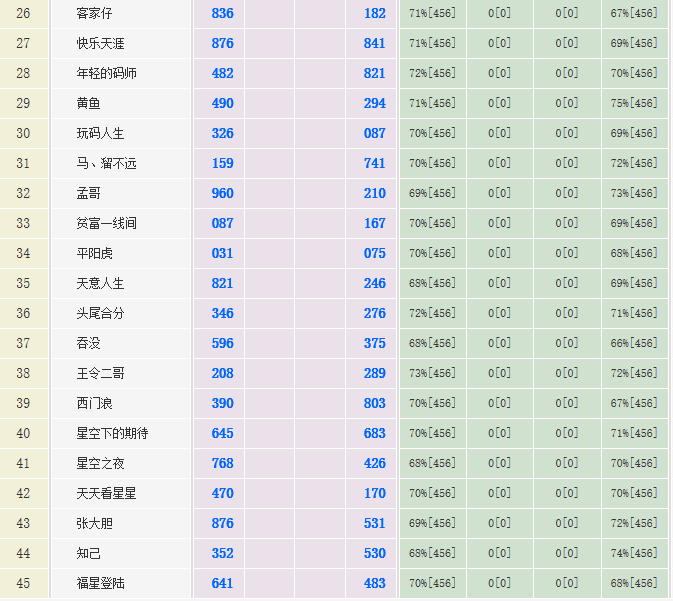Select the 年轻的码师 entry
This screenshot has height=601, width=673.
click(x=106, y=73)
